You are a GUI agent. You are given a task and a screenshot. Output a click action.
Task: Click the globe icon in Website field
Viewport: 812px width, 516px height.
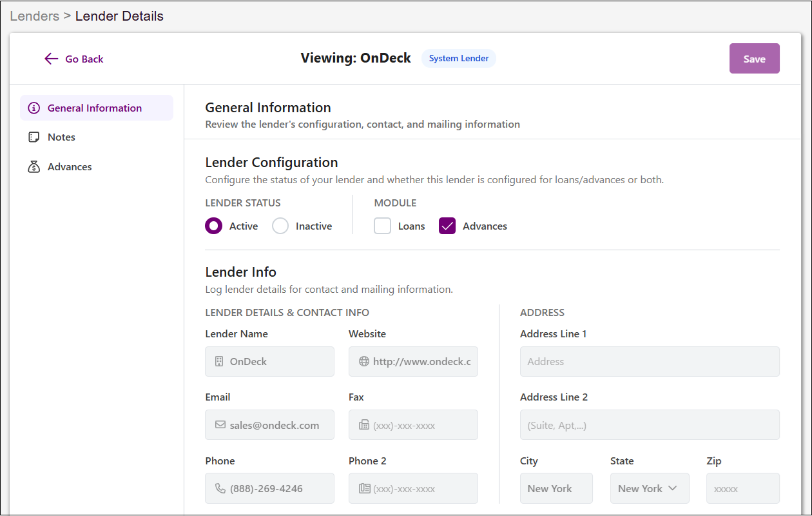[364, 361]
